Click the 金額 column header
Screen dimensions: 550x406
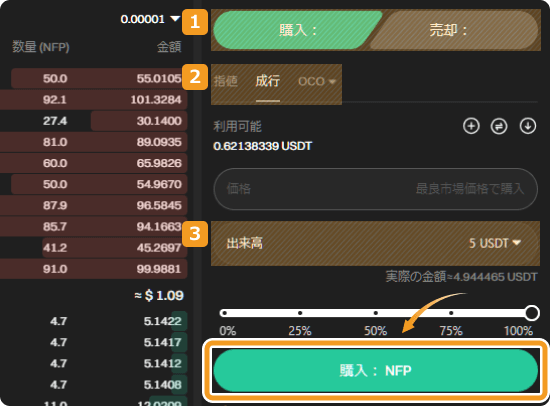(x=169, y=47)
